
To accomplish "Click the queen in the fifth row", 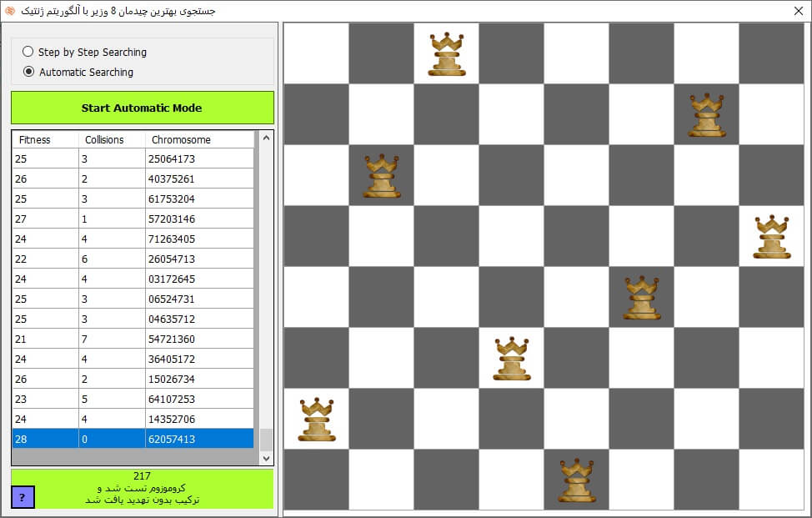I will point(642,298).
